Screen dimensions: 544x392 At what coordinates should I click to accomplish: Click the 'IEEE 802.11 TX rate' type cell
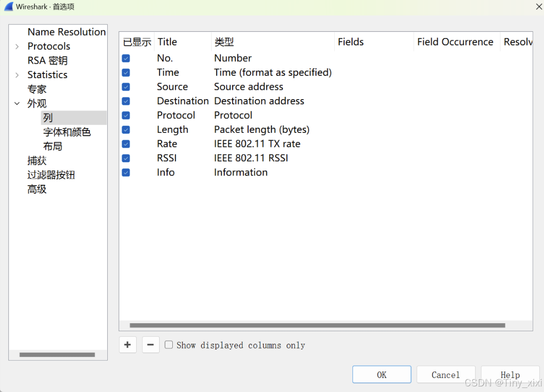257,144
